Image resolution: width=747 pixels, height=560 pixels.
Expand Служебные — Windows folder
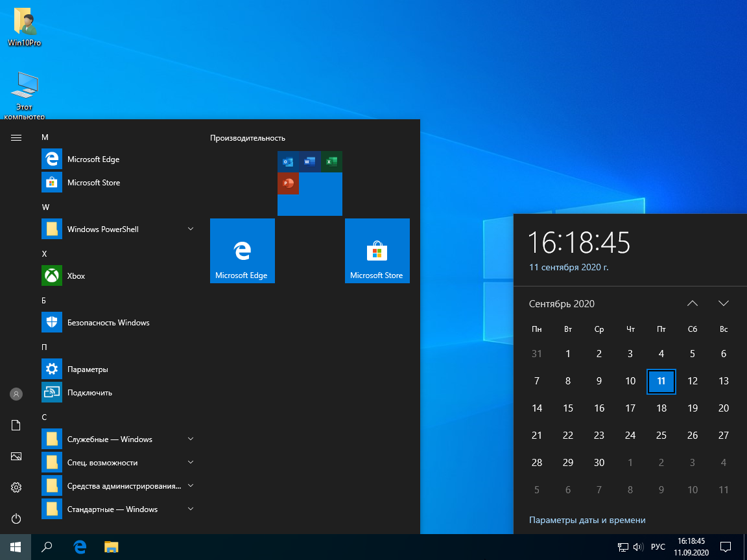(x=190, y=439)
